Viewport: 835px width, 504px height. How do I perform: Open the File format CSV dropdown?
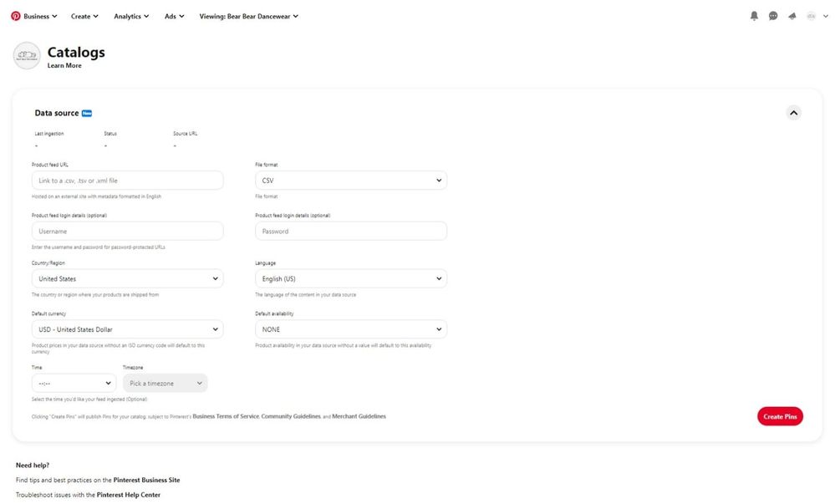[350, 181]
